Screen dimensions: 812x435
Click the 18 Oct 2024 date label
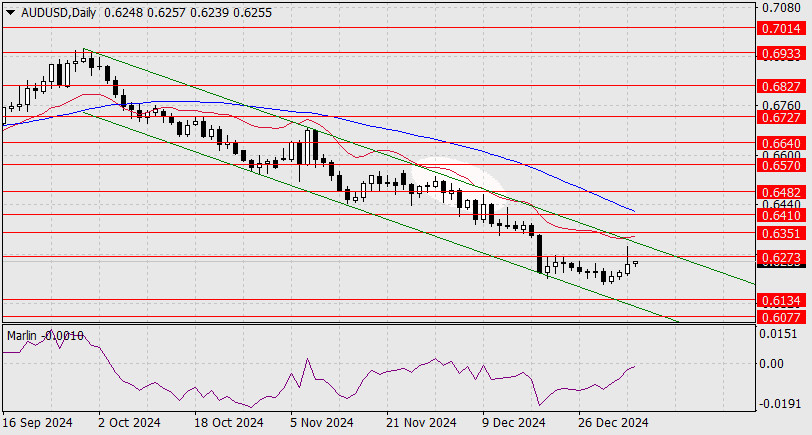(x=229, y=423)
